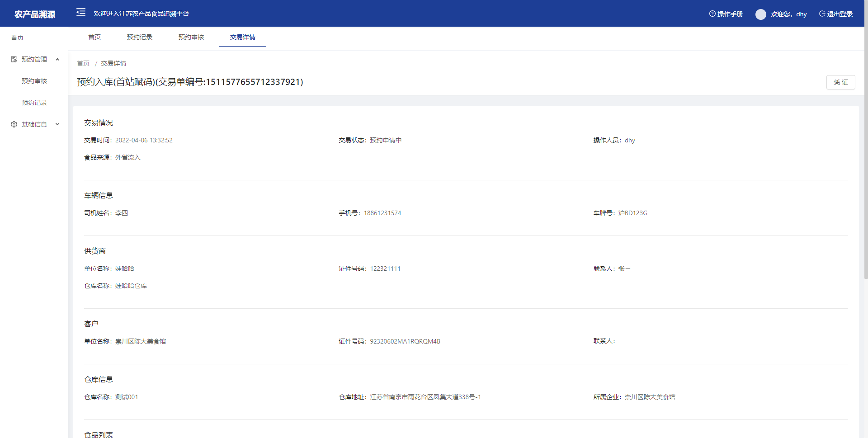This screenshot has height=438, width=868.
Task: Collapse the 预约管理 menu arrow
Action: click(x=57, y=59)
